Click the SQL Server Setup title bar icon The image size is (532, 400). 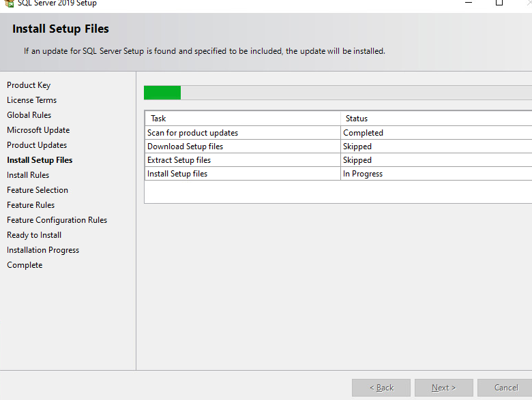tap(10, 3)
